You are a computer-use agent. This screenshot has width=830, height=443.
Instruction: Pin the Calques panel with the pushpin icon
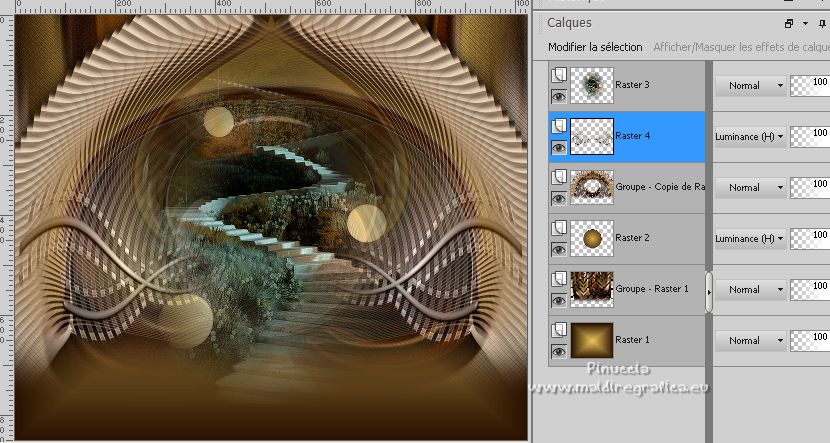(x=822, y=23)
